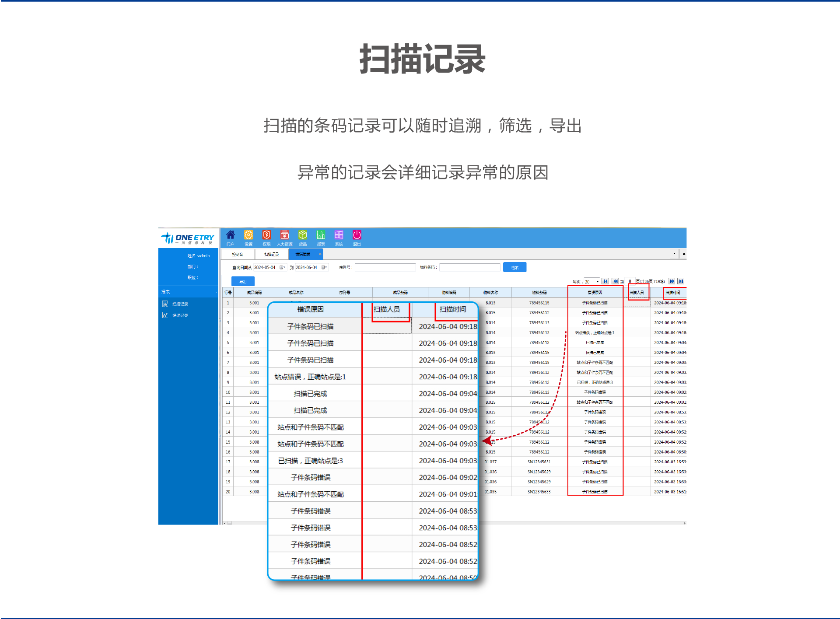Open the start date 2024-05-04 picker
This screenshot has height=619, width=840.
(x=283, y=267)
